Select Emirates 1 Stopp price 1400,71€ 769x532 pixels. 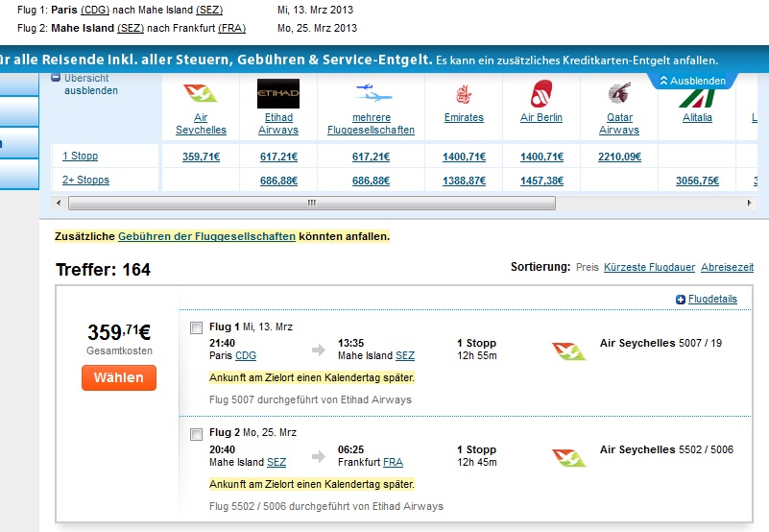tap(464, 157)
